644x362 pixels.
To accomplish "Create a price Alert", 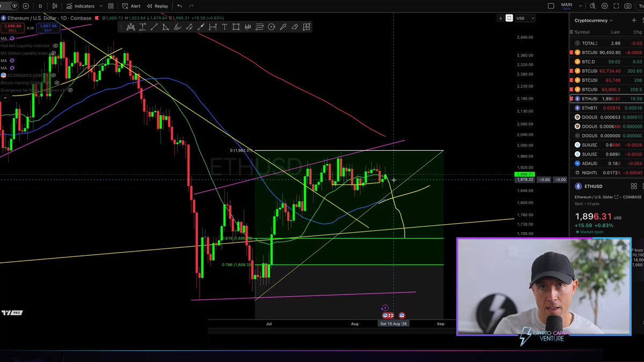I will click(131, 6).
